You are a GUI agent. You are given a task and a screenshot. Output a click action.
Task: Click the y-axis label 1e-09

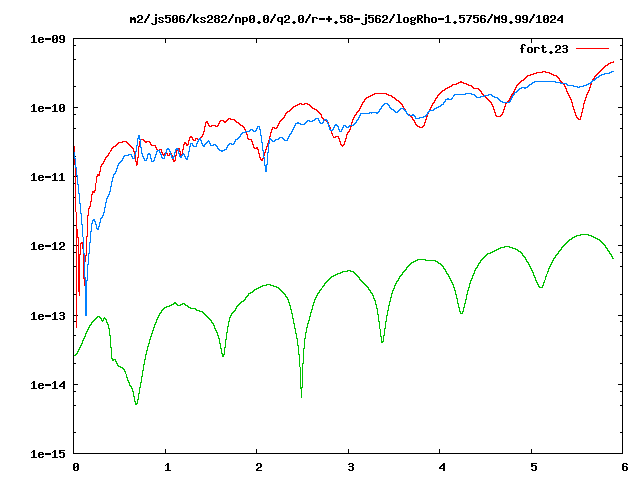[x=48, y=39]
